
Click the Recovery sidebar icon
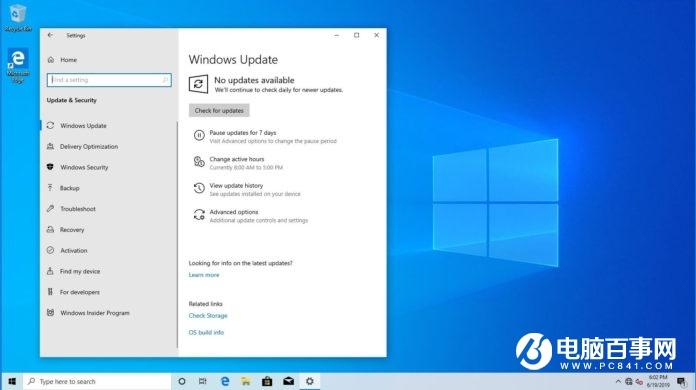(x=51, y=229)
